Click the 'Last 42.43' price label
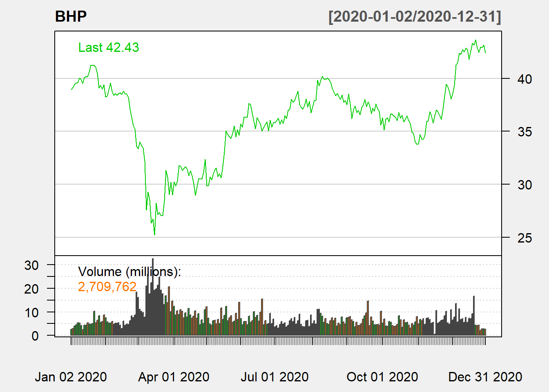Viewport: 549px width, 392px height. point(109,47)
